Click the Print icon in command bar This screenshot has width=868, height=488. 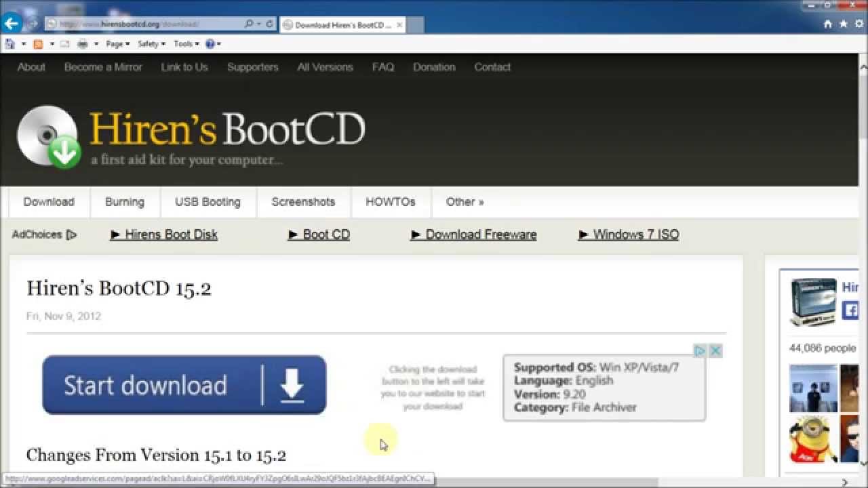(83, 44)
